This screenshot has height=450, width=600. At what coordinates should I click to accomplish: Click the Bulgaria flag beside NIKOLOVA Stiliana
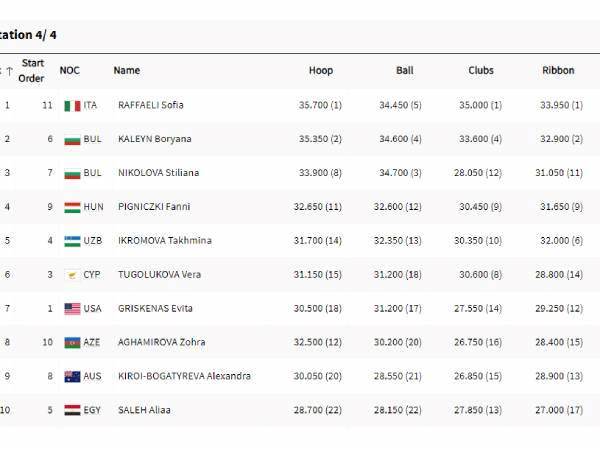tap(72, 173)
